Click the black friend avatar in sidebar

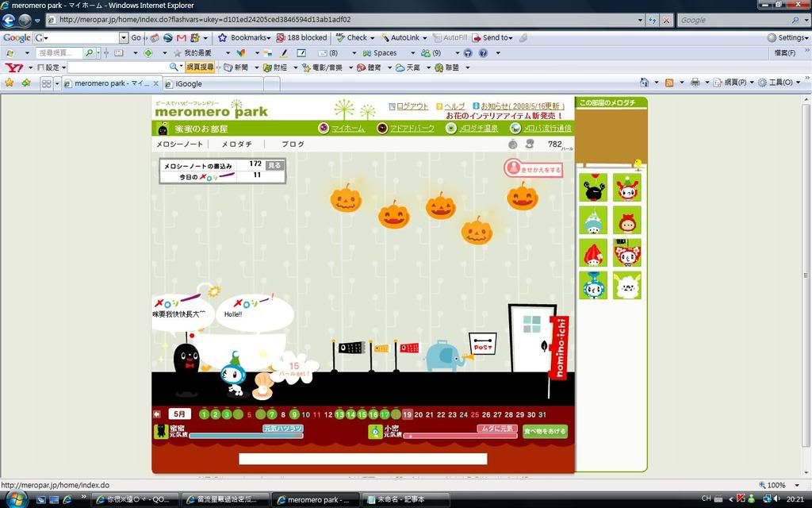pyautogui.click(x=593, y=187)
